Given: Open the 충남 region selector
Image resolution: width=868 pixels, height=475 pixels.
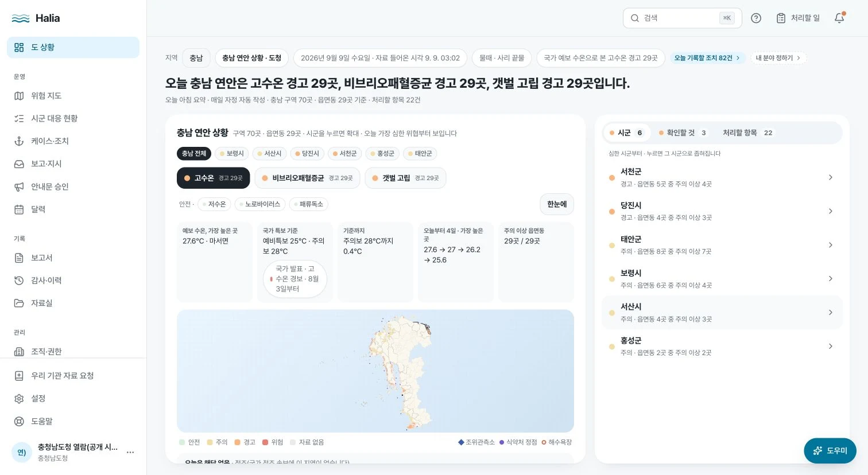Looking at the screenshot, I should [x=196, y=58].
